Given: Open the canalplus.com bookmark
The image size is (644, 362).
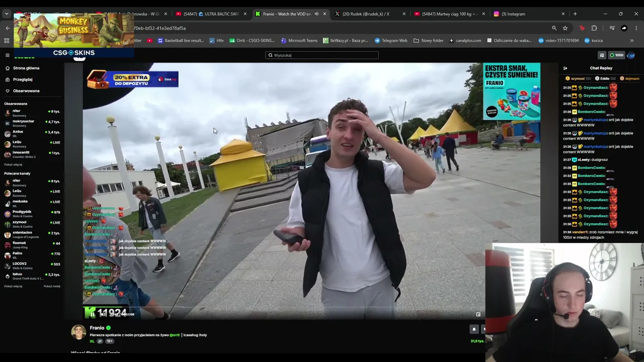Looking at the screenshot, I should (x=465, y=41).
